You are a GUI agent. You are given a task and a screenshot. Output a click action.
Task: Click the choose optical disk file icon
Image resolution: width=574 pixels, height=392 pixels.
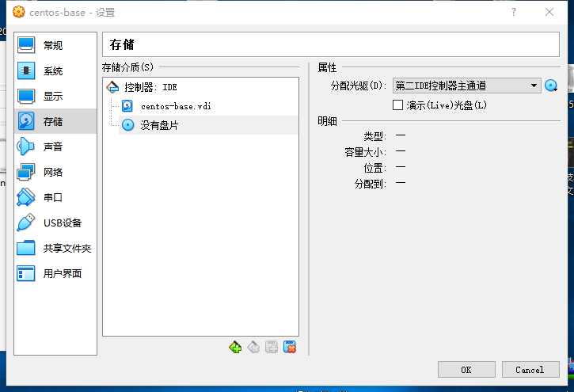tap(551, 86)
